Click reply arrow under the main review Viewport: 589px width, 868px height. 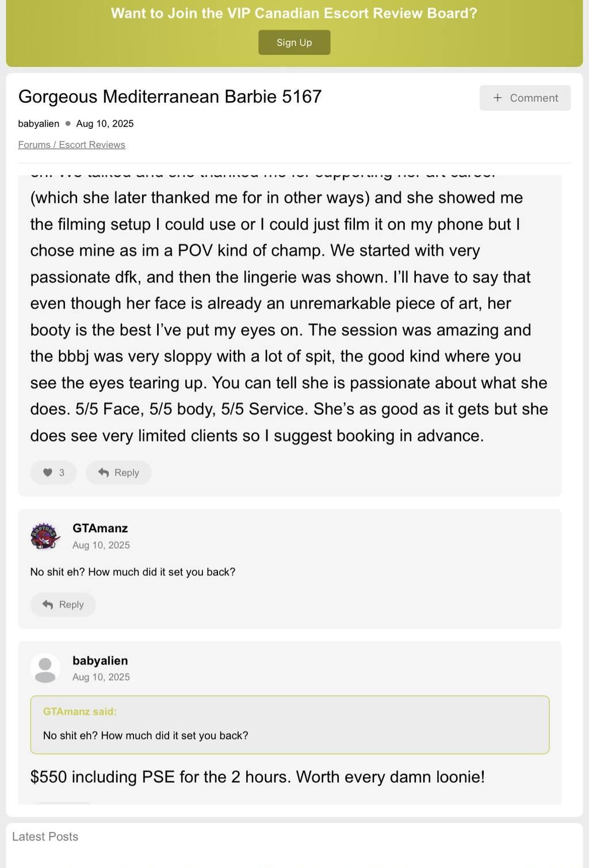click(104, 472)
